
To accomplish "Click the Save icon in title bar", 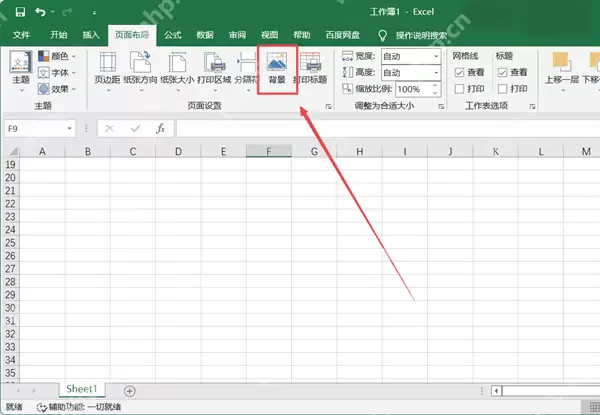I will pos(20,12).
